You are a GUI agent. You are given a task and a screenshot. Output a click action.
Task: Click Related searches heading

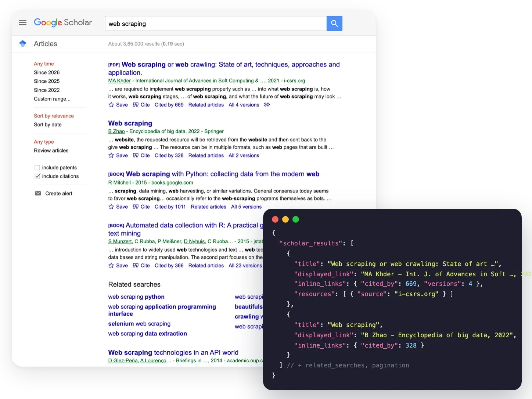134,284
